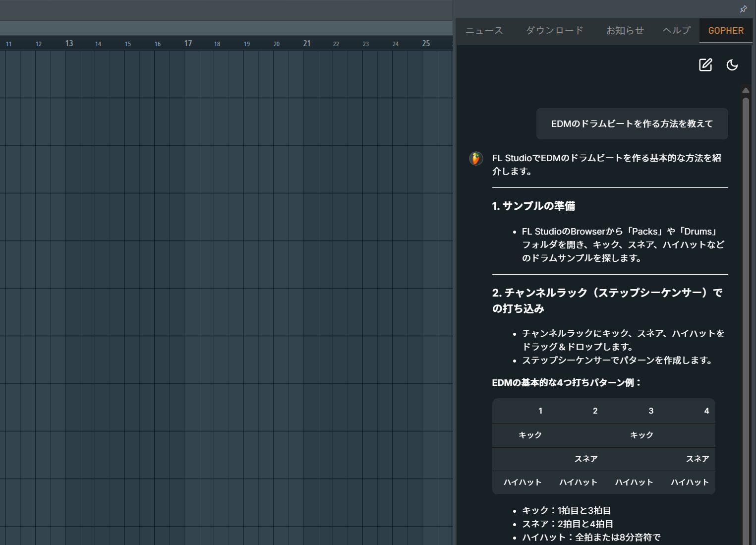Click the ハイハット cell under column 2

click(578, 482)
